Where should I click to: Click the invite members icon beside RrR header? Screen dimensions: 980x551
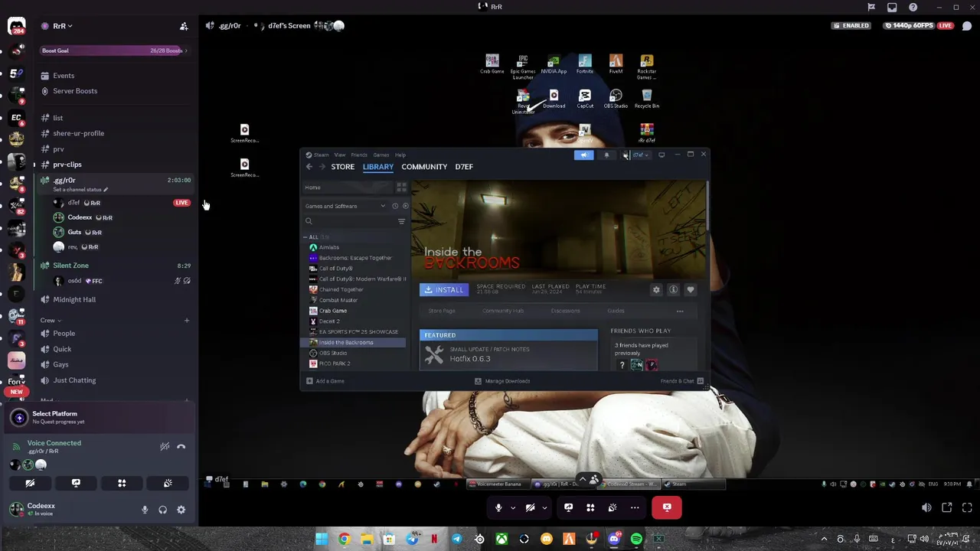pyautogui.click(x=184, y=26)
